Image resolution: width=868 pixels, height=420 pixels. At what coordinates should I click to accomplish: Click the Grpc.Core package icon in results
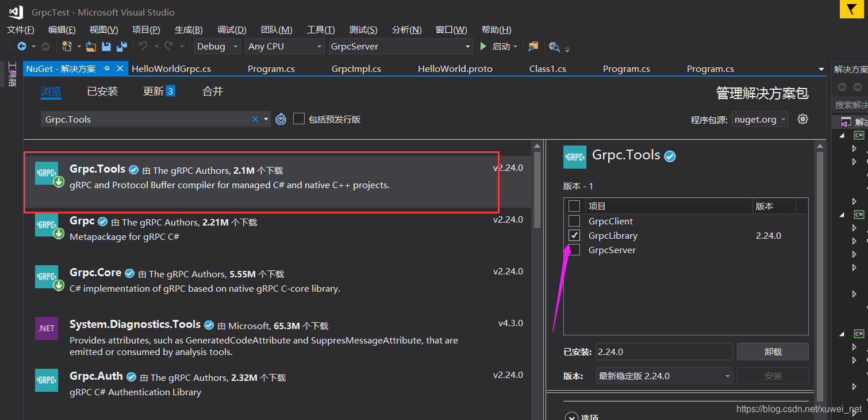point(47,277)
